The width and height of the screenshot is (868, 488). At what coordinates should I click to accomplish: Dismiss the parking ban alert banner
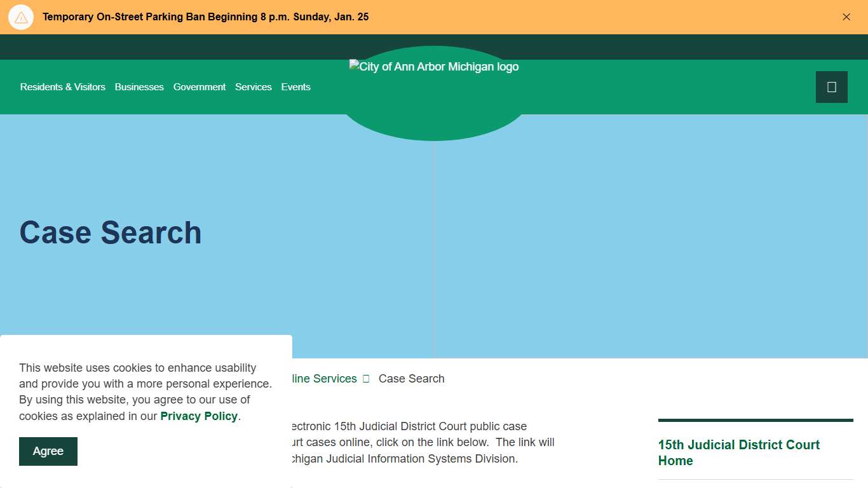click(846, 17)
